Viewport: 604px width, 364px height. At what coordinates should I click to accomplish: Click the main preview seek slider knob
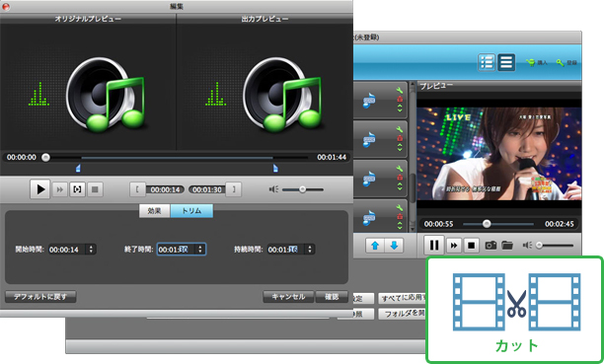pyautogui.click(x=487, y=224)
